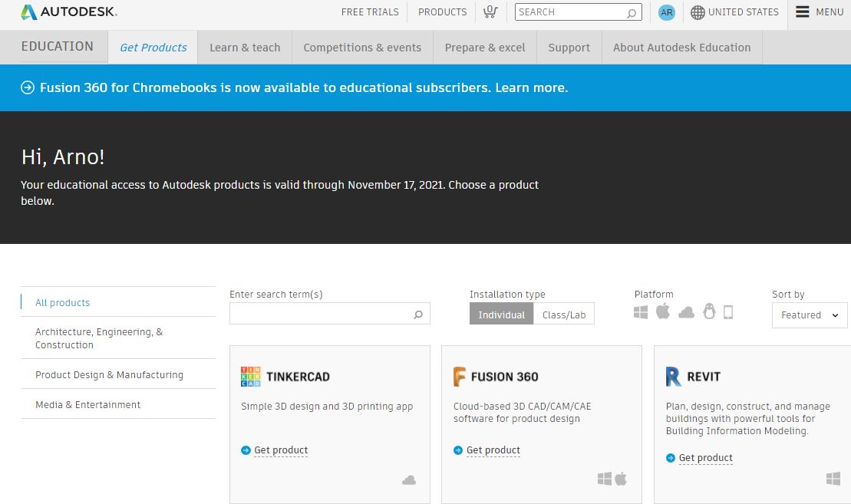Click the magnifier in product search field
851x504 pixels.
tap(418, 315)
